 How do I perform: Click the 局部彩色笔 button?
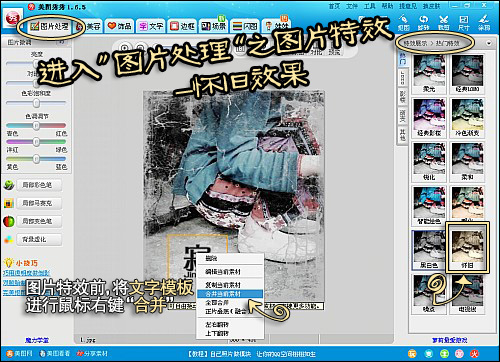click(x=39, y=185)
